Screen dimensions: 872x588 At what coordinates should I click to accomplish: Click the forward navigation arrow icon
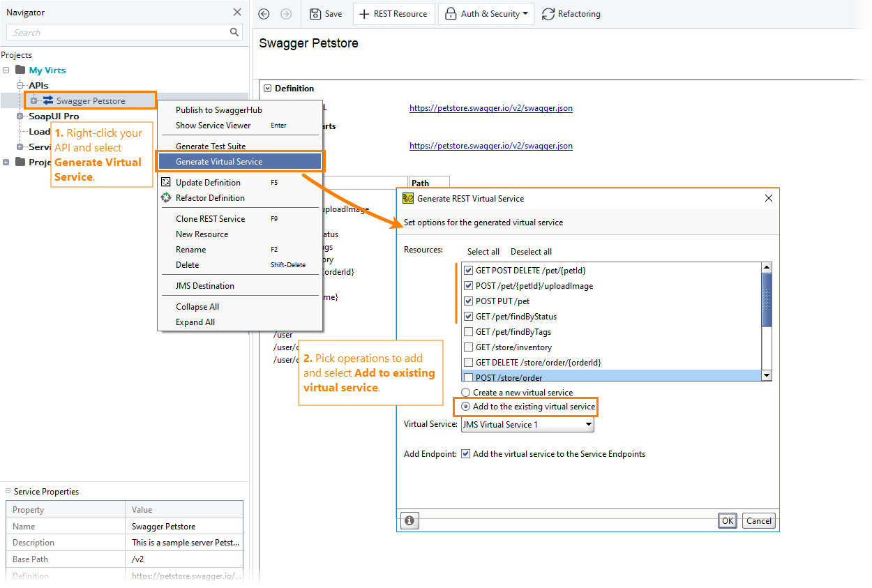click(286, 14)
